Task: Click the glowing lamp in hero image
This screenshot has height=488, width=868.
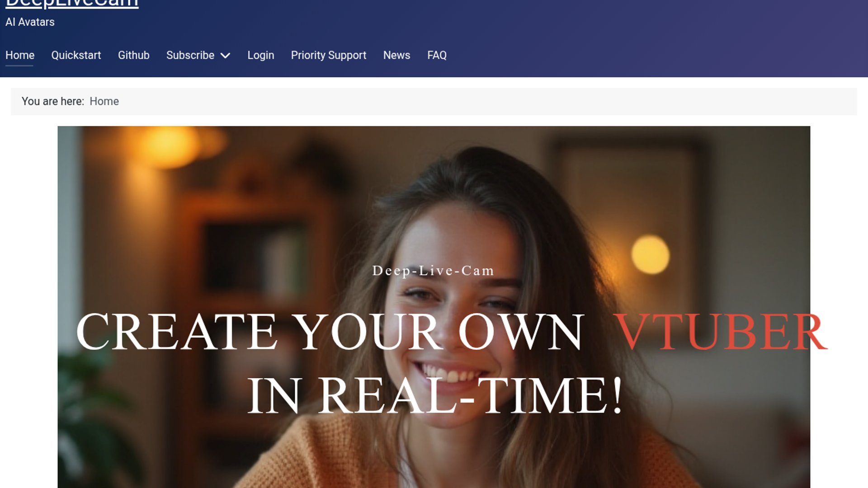Action: click(650, 254)
